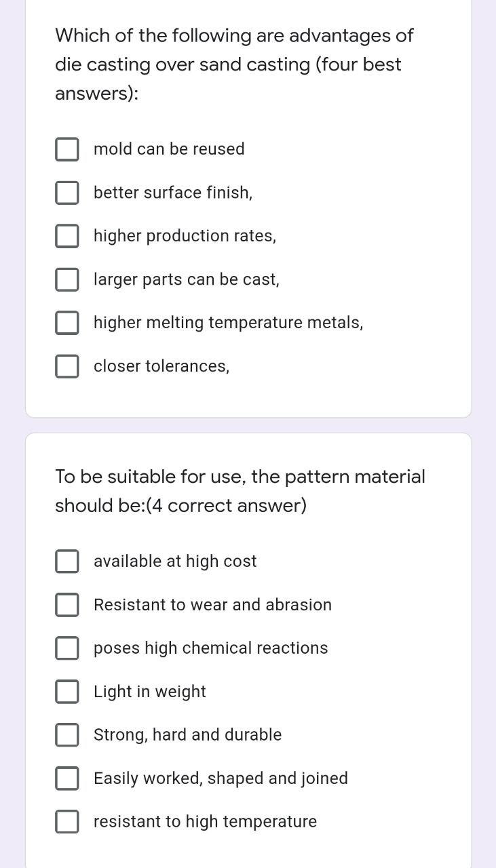Check "higher melting temperature metals"
The width and height of the screenshot is (496, 868).
pos(66,322)
